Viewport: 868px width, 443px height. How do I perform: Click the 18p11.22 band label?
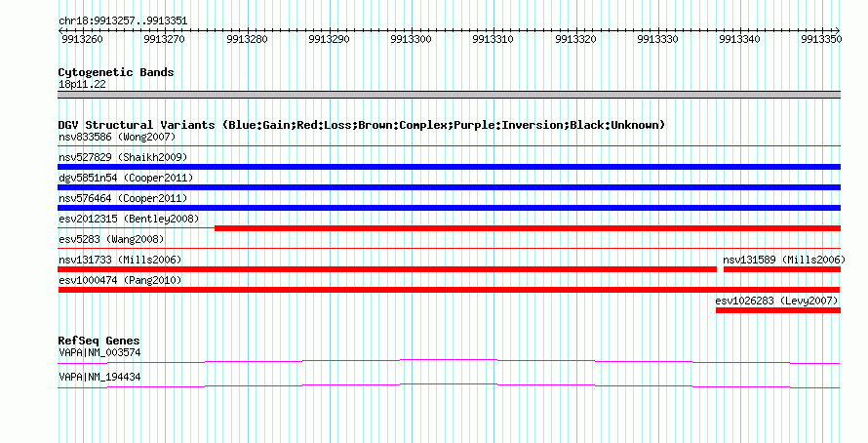pos(82,84)
